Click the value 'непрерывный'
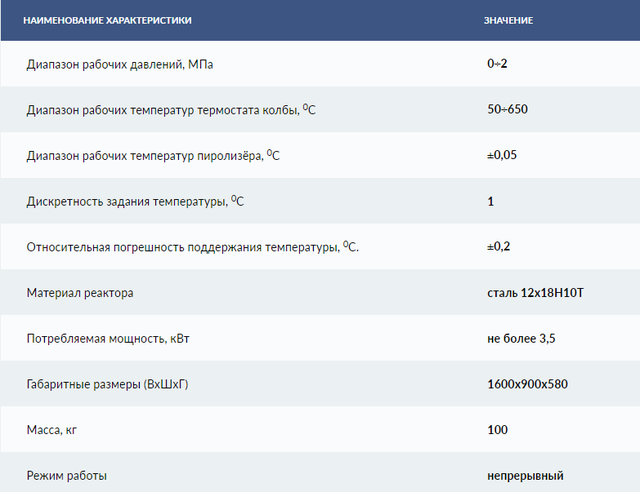Viewport: 640px width, 492px height. pos(525,476)
